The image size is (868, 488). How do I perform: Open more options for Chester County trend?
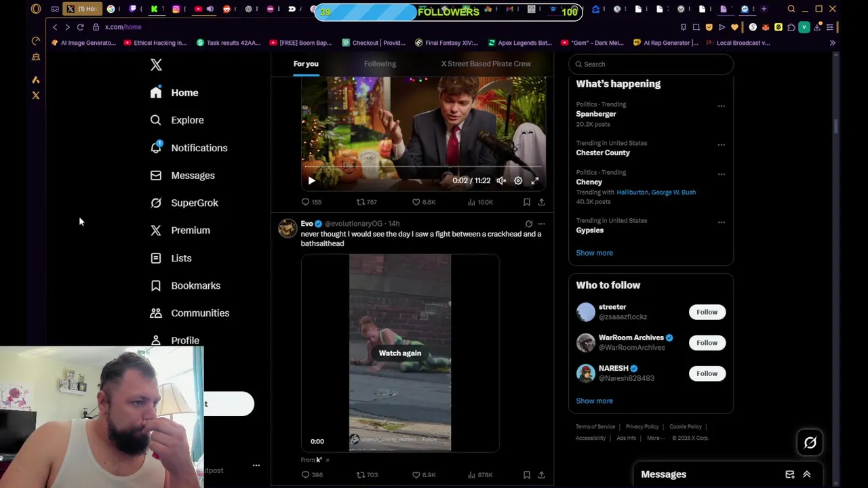pos(721,144)
